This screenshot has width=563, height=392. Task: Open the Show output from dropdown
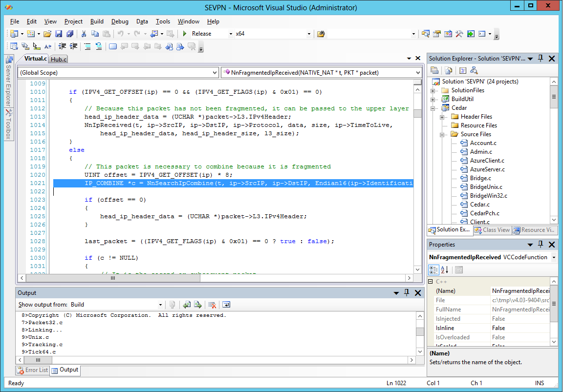(160, 304)
